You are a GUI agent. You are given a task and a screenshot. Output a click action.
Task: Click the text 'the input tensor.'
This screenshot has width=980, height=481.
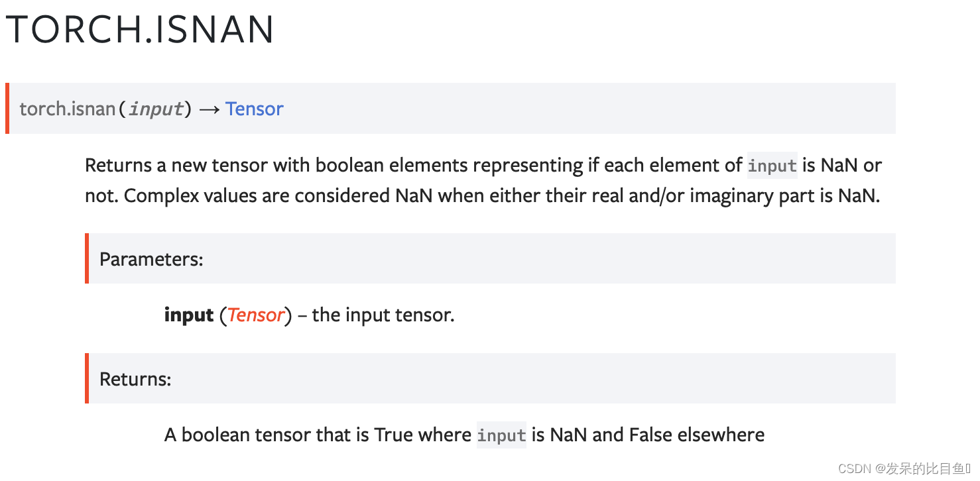pyautogui.click(x=383, y=315)
